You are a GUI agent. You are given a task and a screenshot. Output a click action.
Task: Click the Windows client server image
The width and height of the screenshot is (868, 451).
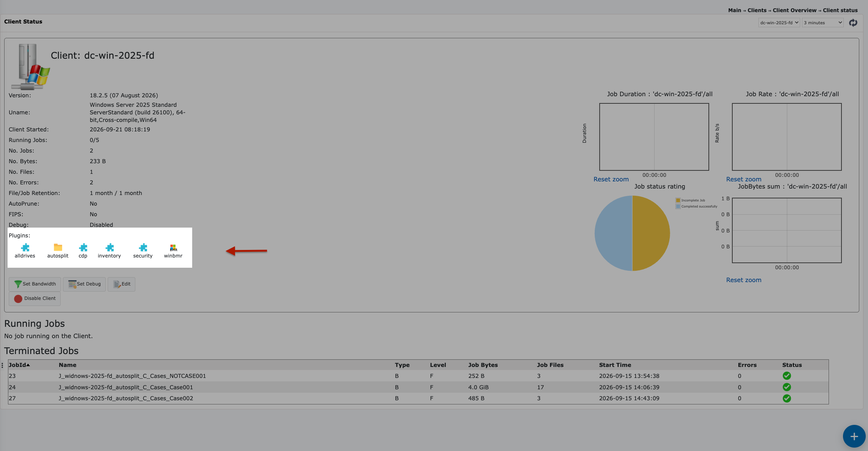30,67
